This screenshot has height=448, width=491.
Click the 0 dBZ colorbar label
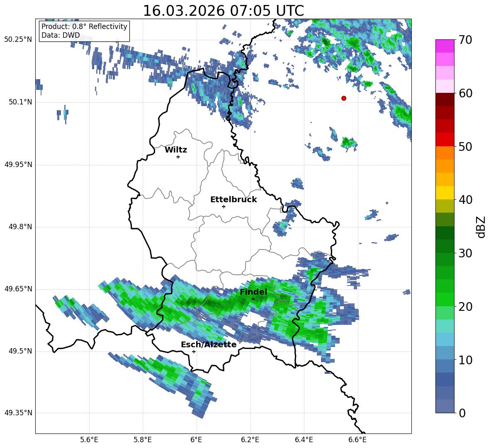click(462, 413)
